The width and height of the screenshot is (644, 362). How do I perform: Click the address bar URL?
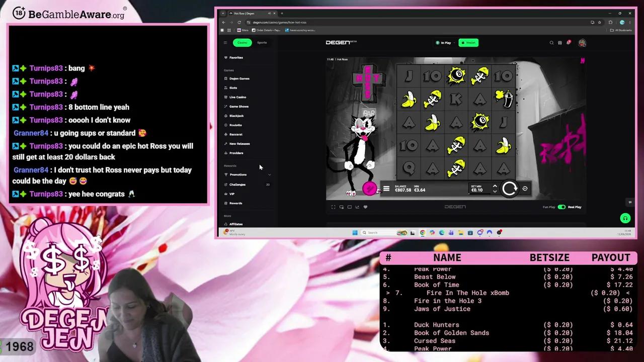279,22
